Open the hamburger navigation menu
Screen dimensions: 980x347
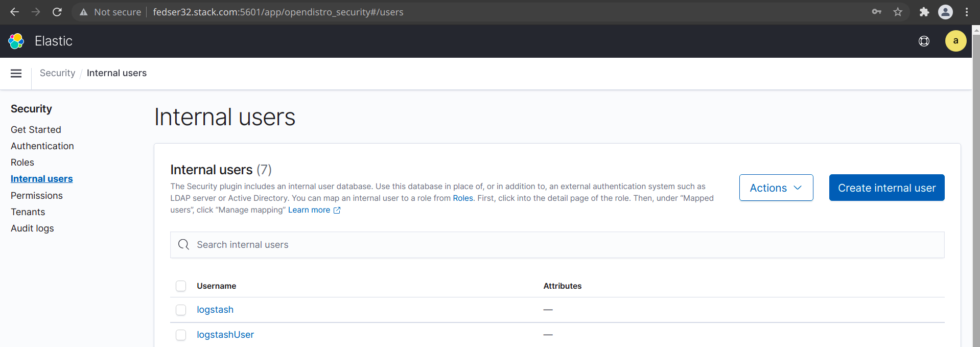tap(16, 74)
